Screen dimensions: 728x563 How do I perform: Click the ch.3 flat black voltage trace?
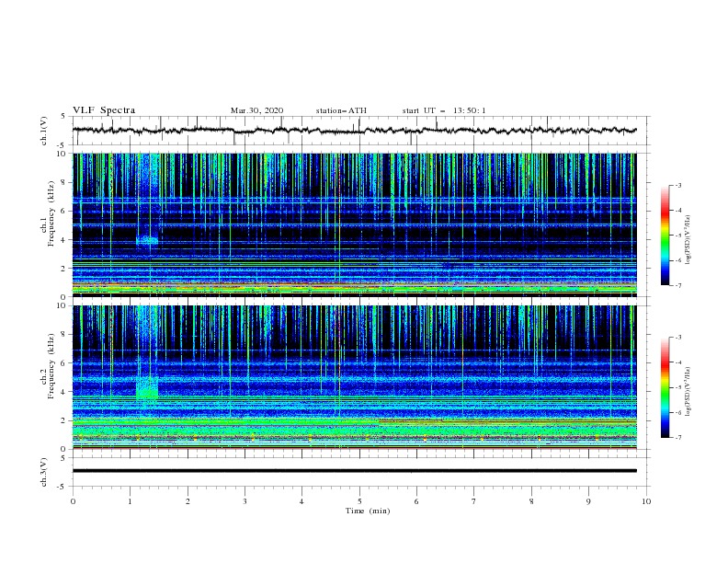[x=354, y=471]
